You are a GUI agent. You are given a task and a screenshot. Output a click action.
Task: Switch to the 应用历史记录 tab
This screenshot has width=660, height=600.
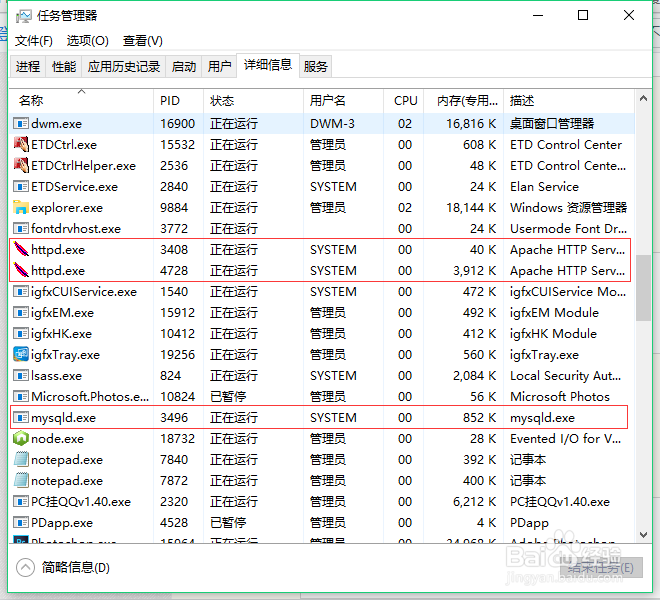(124, 67)
